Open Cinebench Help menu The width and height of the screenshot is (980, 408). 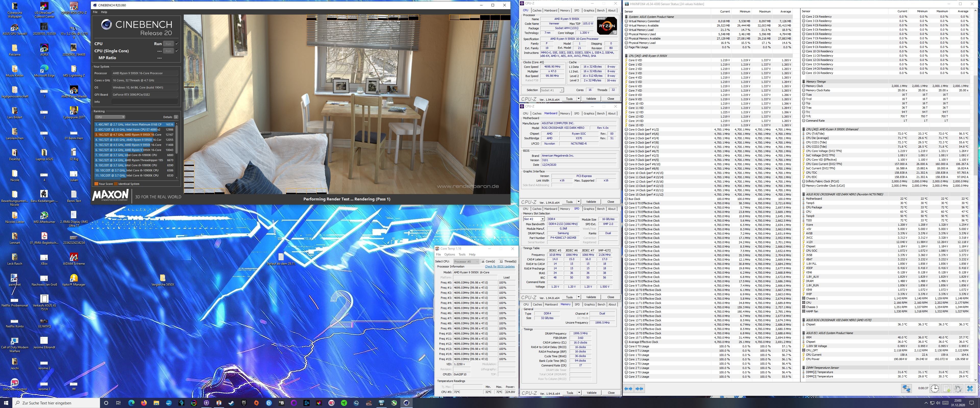[104, 12]
